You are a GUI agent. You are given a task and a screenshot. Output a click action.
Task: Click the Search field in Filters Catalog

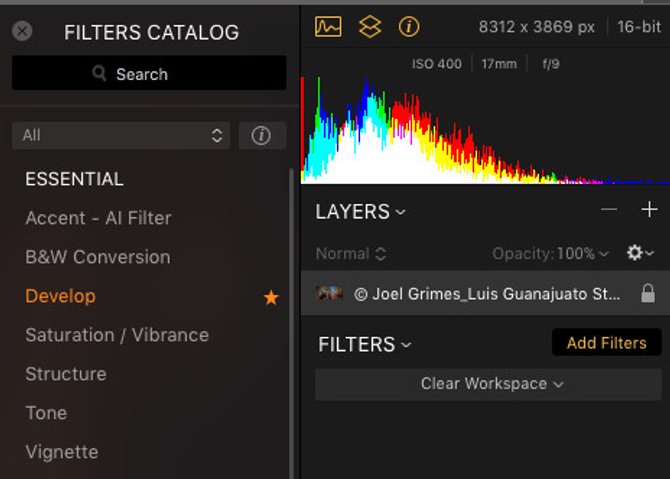[149, 73]
